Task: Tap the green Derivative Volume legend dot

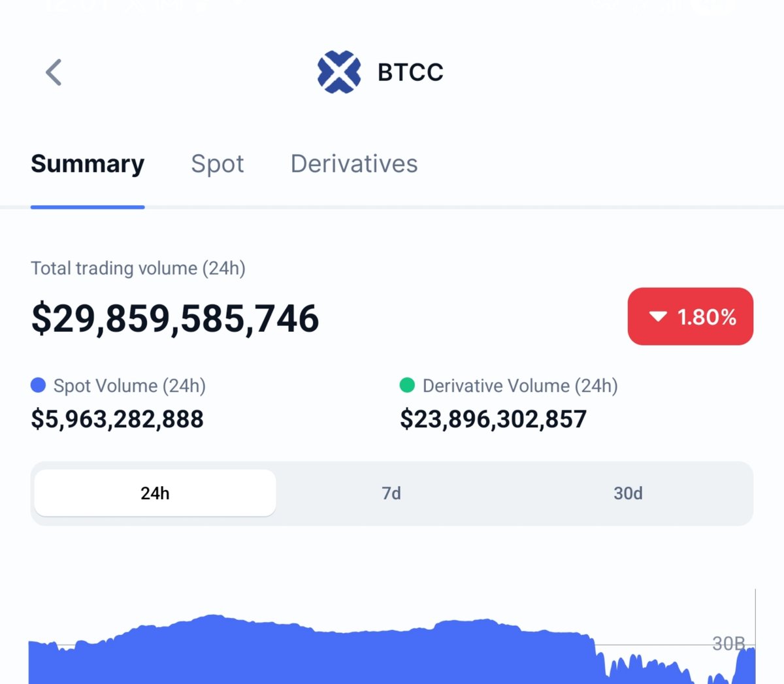Action: 407,385
